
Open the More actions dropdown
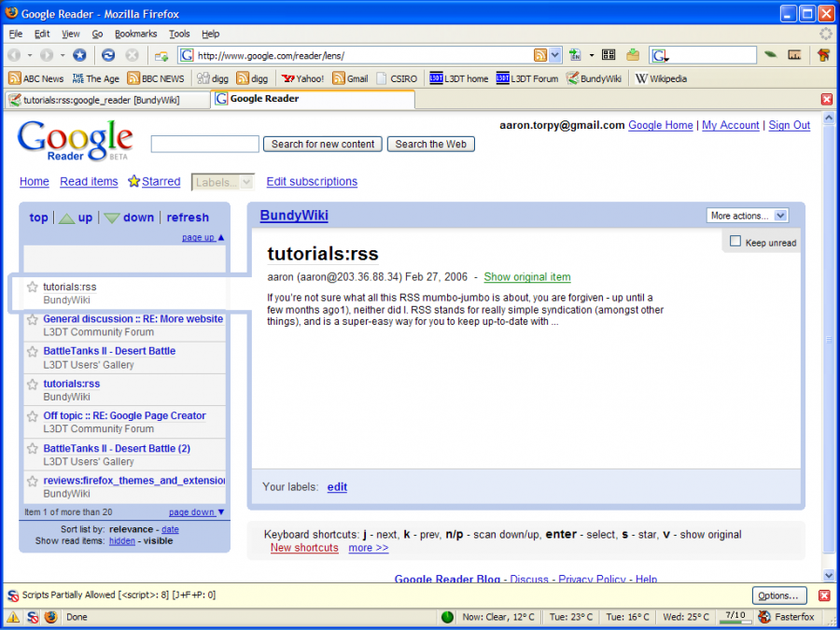[x=747, y=215]
